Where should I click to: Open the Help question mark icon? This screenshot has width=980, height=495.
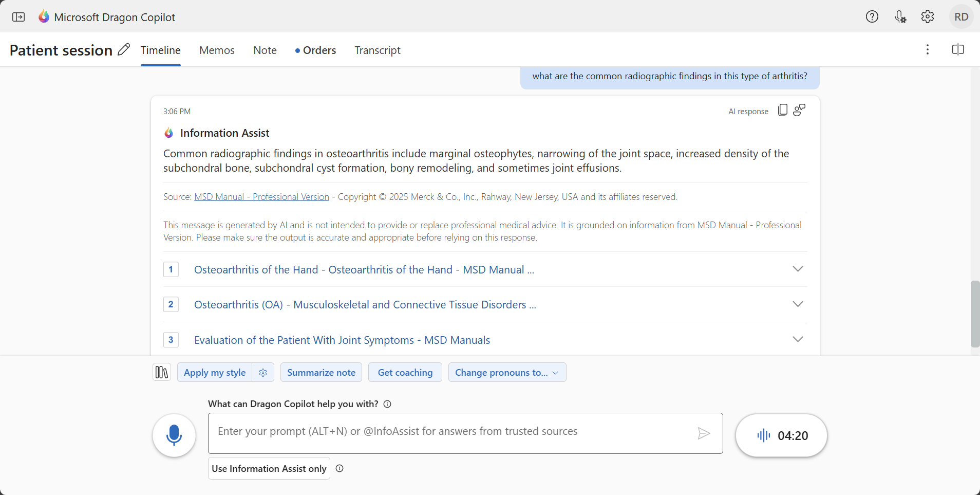[x=872, y=17]
